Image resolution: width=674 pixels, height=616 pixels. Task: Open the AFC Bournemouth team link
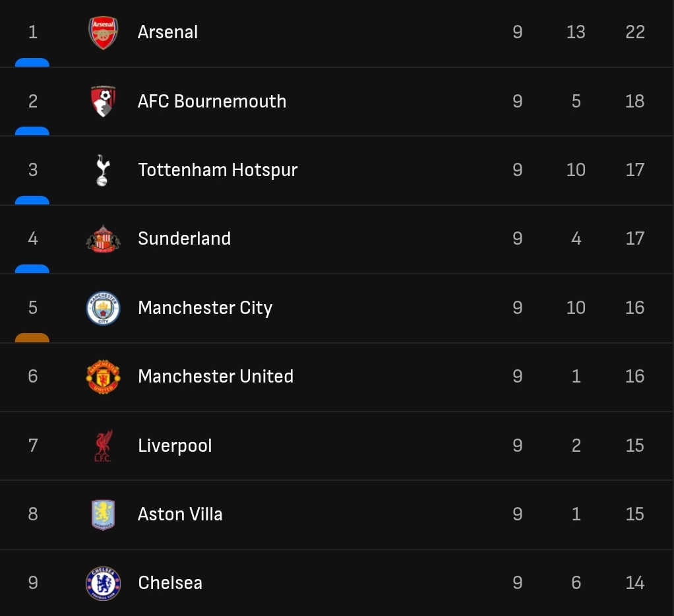tap(212, 102)
